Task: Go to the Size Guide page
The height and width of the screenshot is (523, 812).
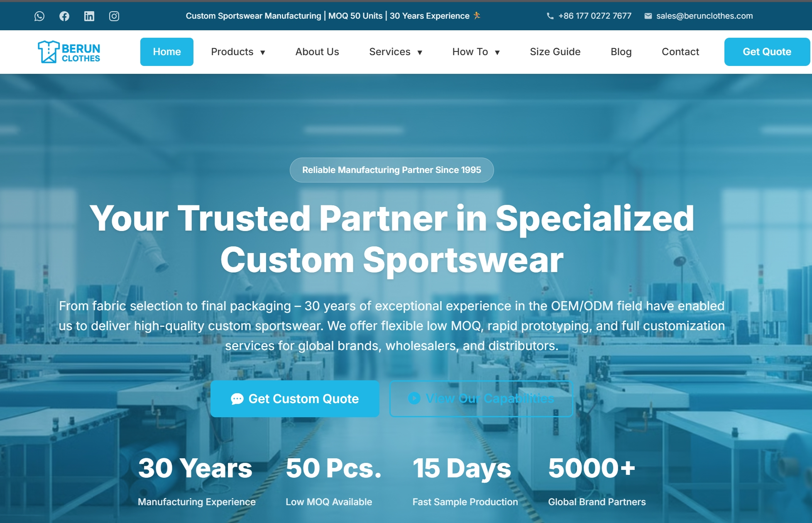Action: point(555,52)
